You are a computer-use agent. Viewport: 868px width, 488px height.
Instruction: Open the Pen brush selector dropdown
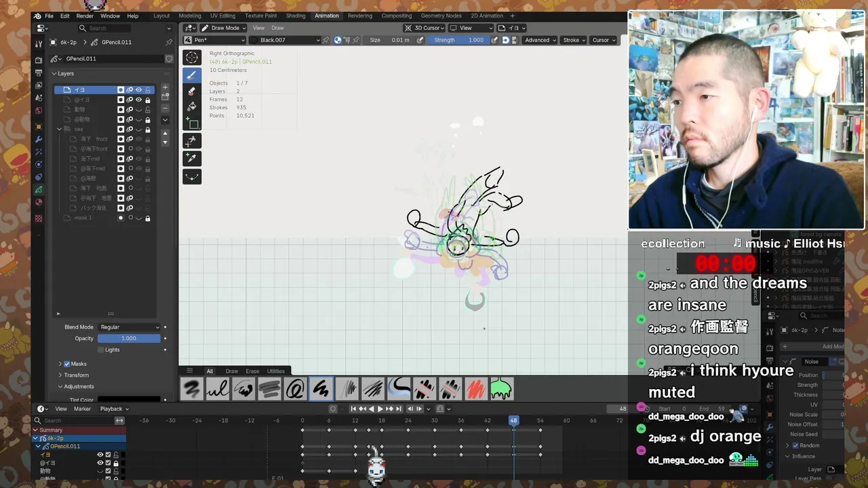point(216,40)
